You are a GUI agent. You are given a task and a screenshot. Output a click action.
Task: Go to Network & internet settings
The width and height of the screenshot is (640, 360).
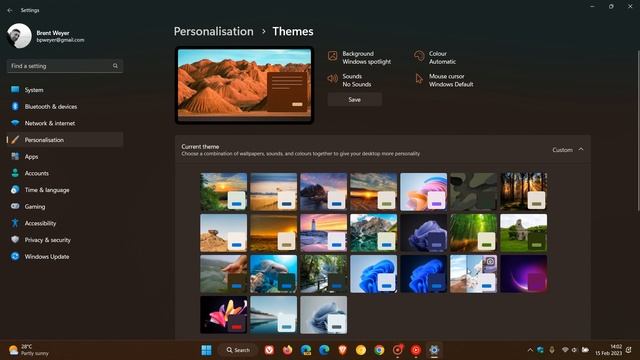point(64,123)
